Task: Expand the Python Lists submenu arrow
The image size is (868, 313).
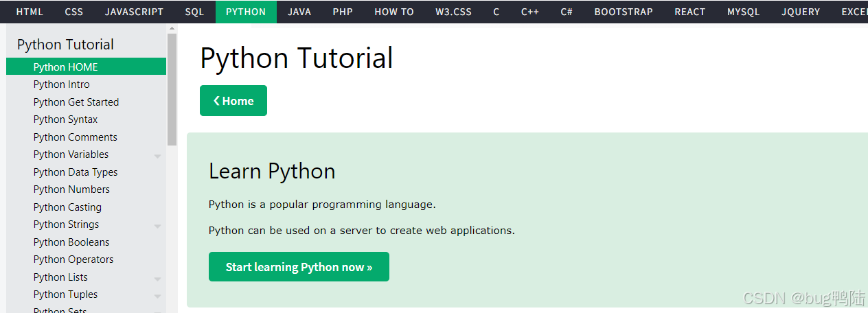Action: [157, 279]
